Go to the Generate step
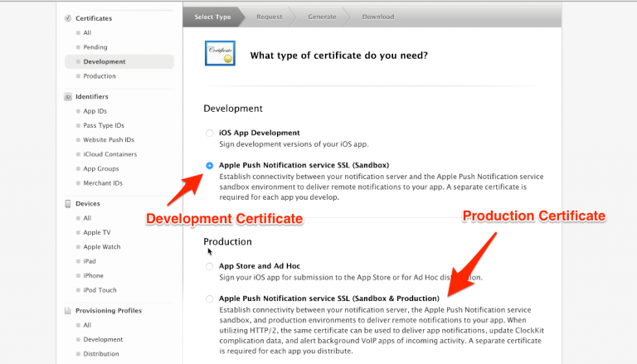Screen dimensions: 637x364 [322, 17]
